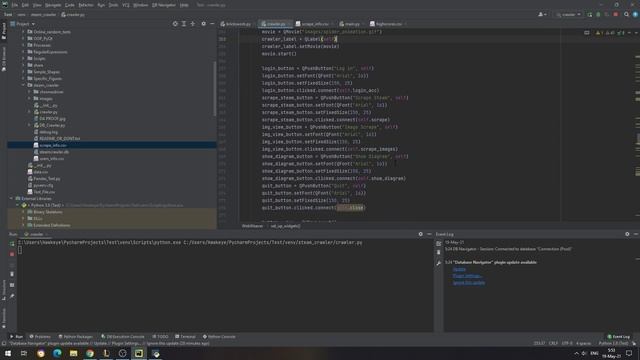Click the project tree vertical scrollbar
640x360 pixels.
[215, 88]
